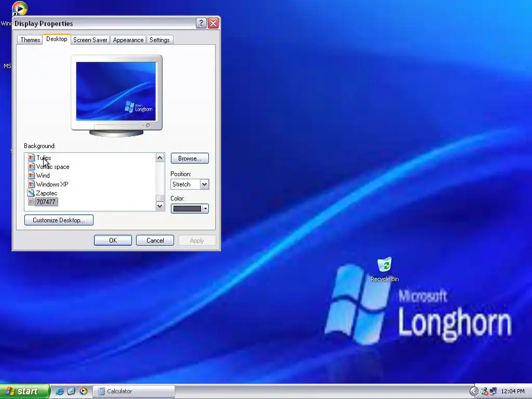532x399 pixels.
Task: Click Customize Desktop... button
Action: 59,220
